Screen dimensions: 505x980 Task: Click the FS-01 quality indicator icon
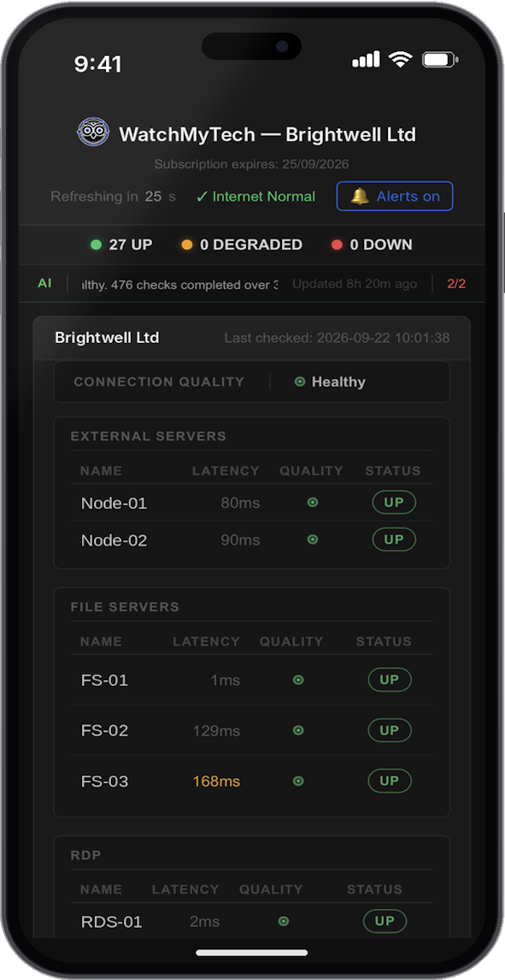tap(298, 679)
